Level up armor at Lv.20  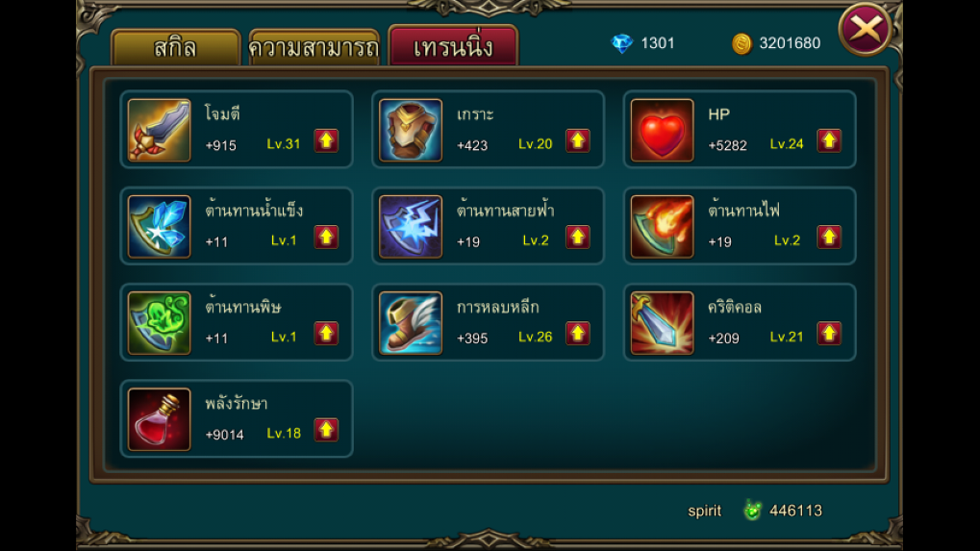[x=577, y=140]
